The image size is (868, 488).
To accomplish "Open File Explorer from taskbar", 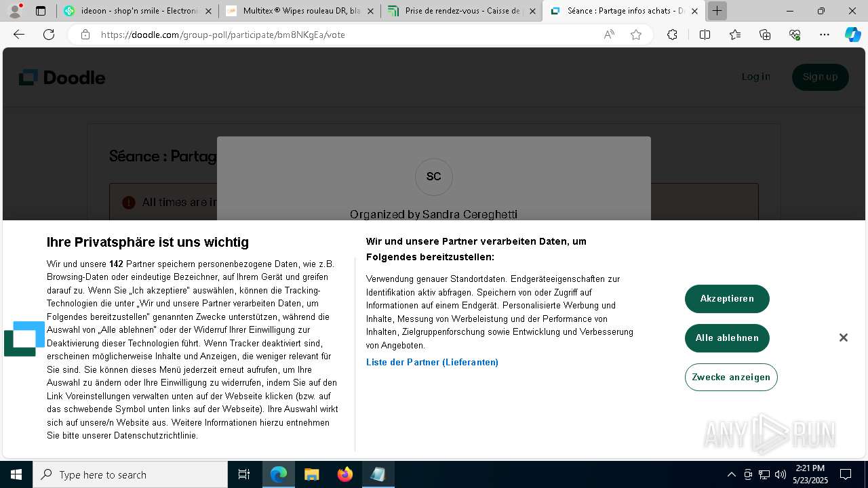I will click(312, 474).
